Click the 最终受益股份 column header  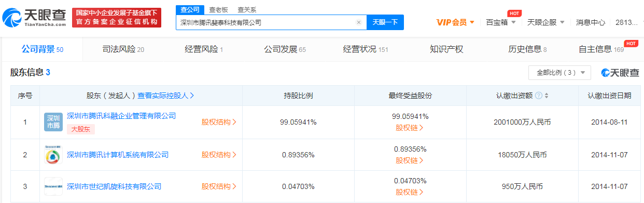(410, 96)
